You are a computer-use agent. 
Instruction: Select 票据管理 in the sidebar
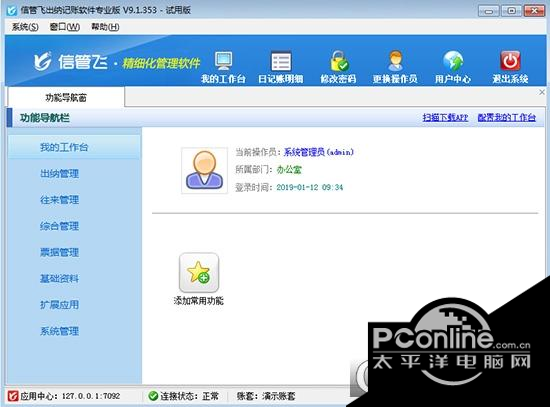click(x=59, y=252)
